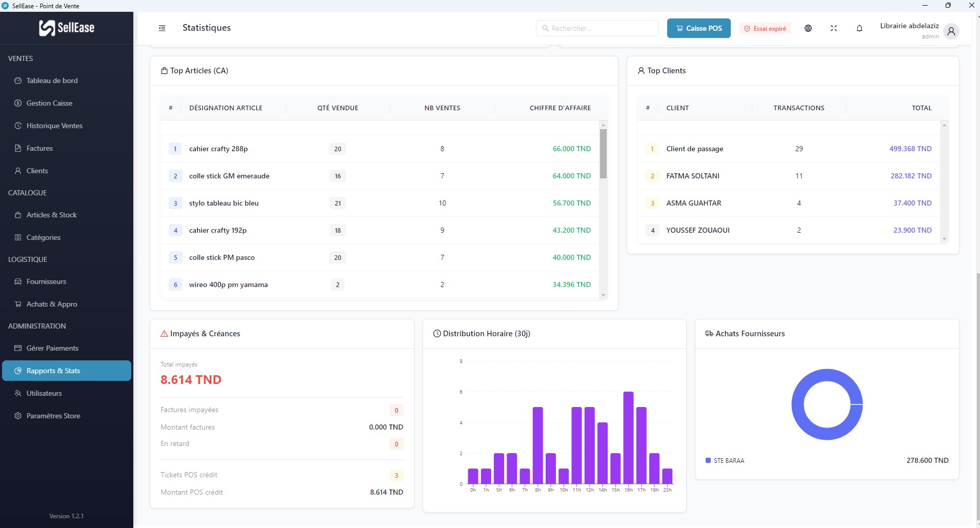
Task: Click the Catégories grid icon
Action: (x=18, y=237)
